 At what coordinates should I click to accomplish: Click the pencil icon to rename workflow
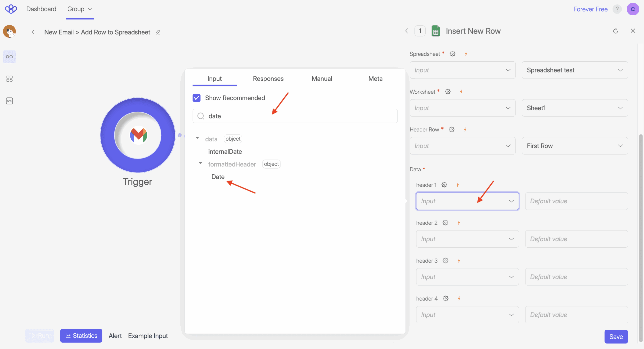pos(158,32)
